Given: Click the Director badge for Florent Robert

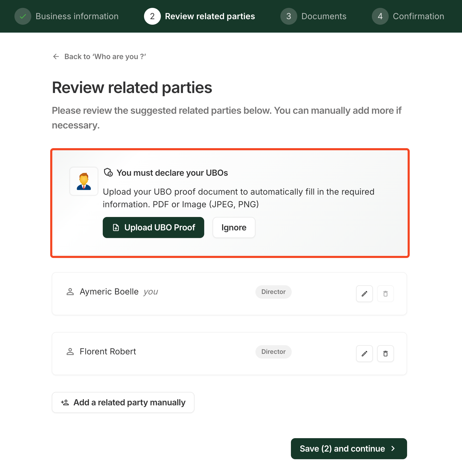Looking at the screenshot, I should 273,352.
